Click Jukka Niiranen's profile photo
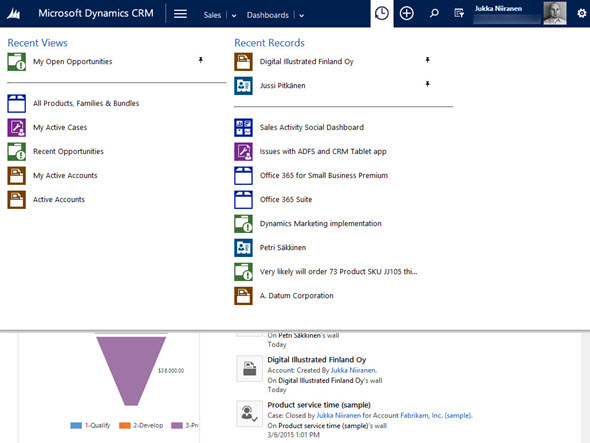The image size is (590, 443). 555,13
